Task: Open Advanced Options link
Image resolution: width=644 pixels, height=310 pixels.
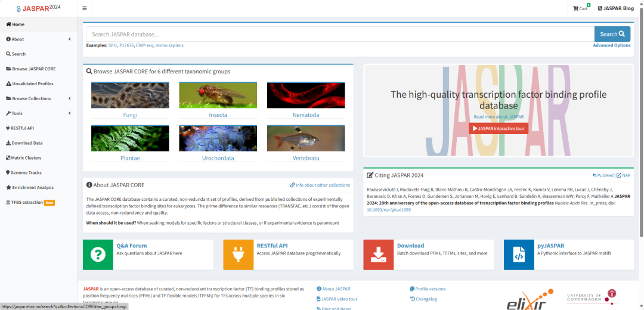Action: (x=612, y=45)
